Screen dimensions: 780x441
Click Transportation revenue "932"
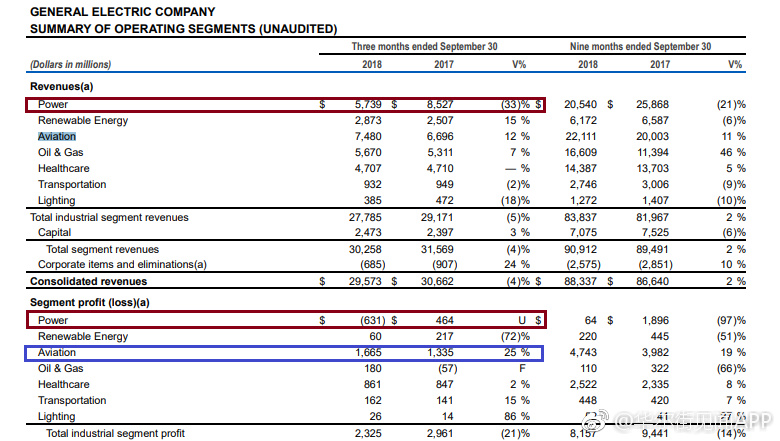point(373,184)
